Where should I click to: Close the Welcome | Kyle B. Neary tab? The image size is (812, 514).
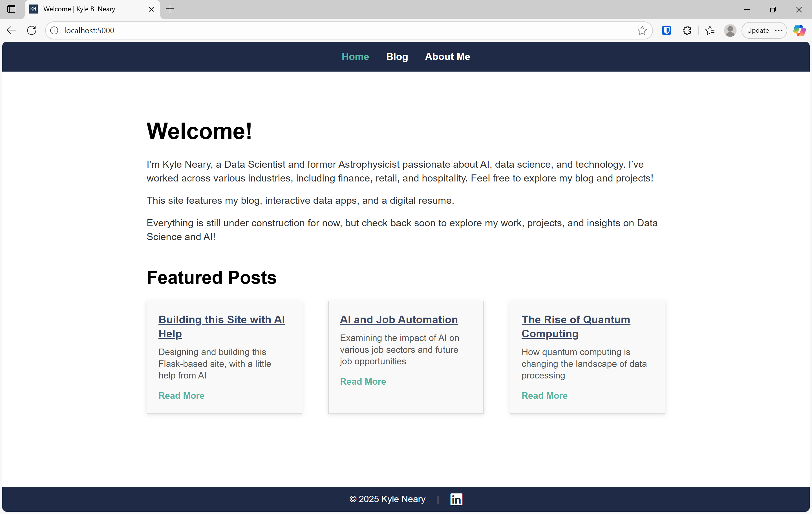point(151,9)
